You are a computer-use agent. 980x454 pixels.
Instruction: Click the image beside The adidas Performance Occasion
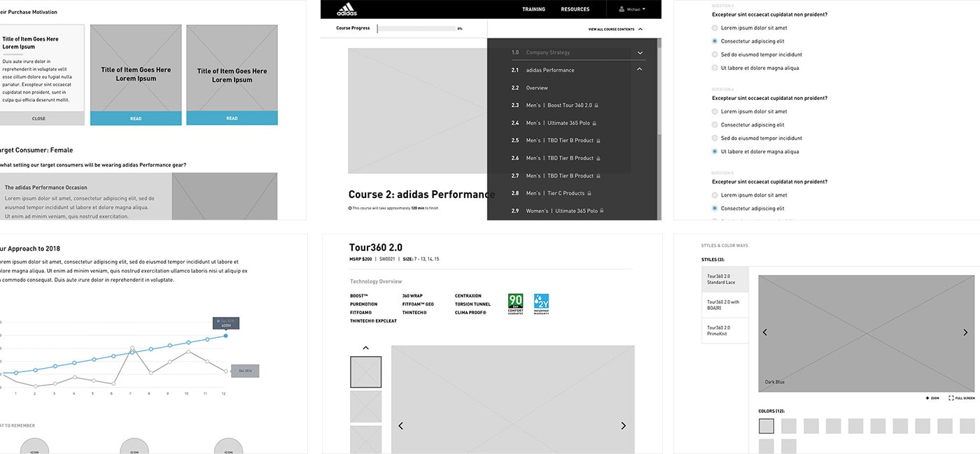[224, 197]
